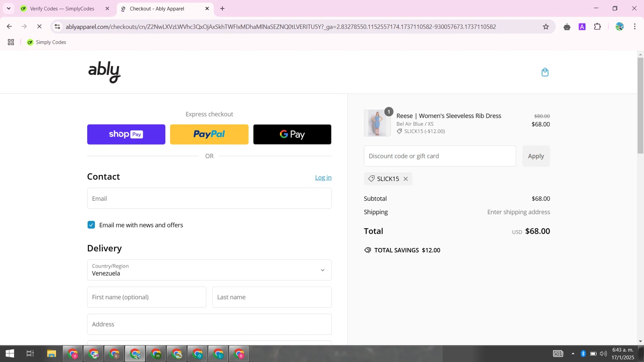Bookmark this page with the star
The width and height of the screenshot is (644, 362).
pyautogui.click(x=546, y=27)
